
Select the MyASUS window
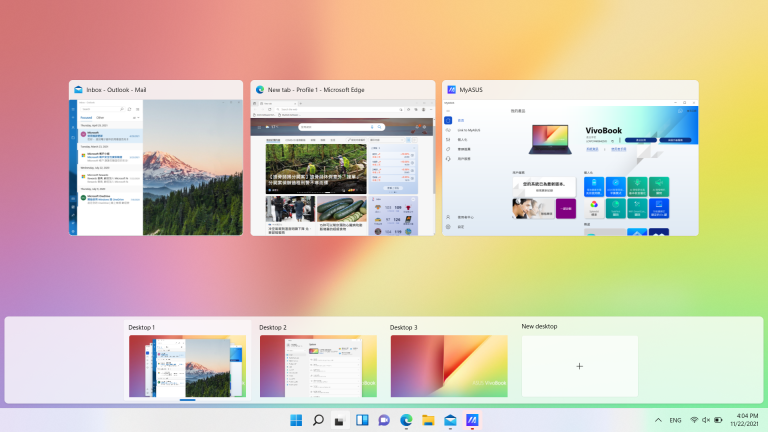(570, 158)
